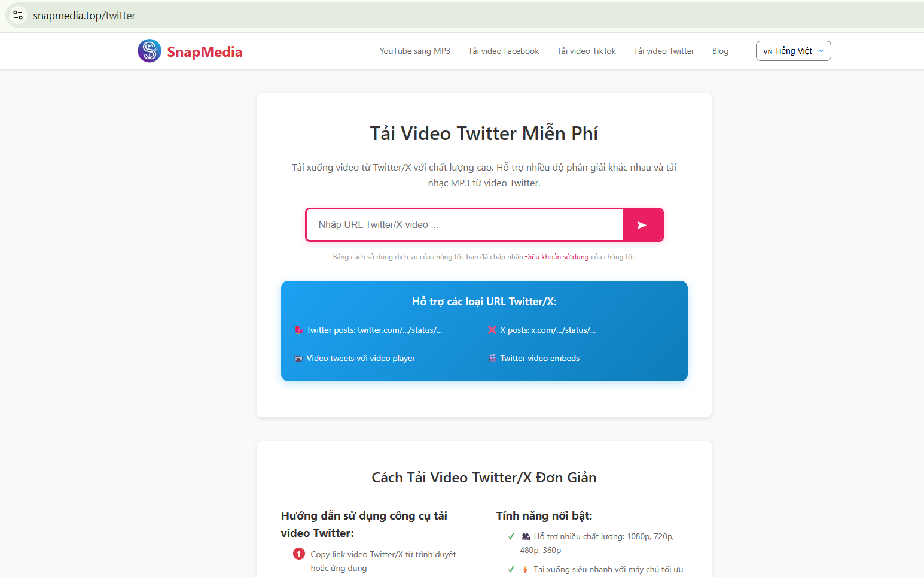Click inside the Twitter URL input field

[x=463, y=224]
